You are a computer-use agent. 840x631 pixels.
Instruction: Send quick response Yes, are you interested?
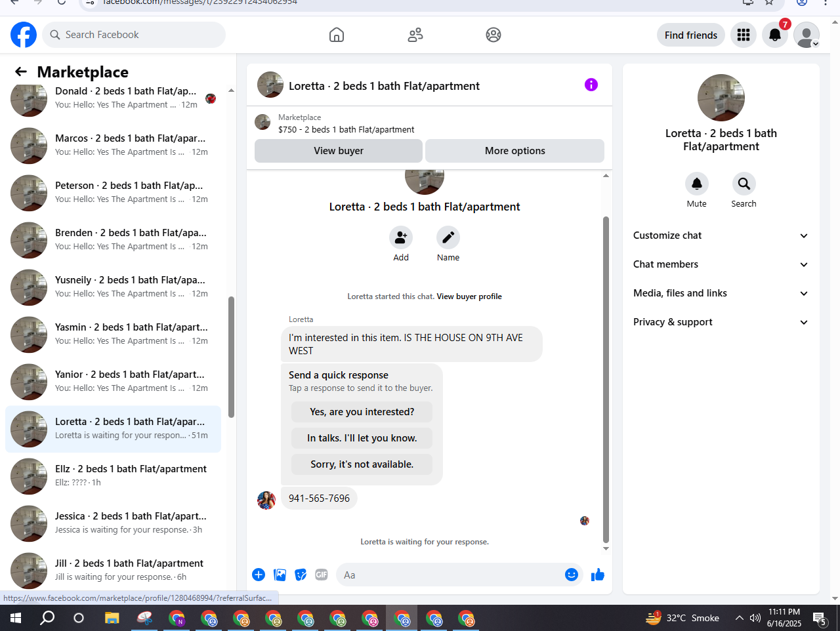[362, 412]
